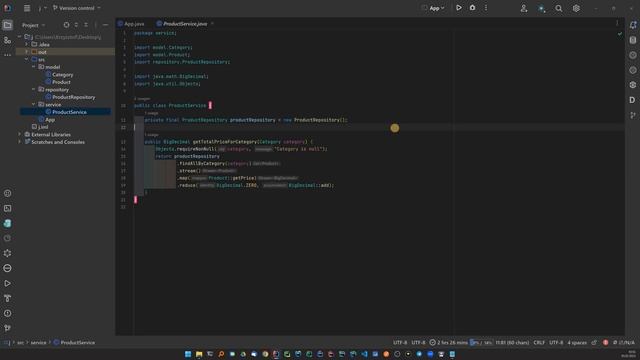Select ProductRepository in project tree
The width and height of the screenshot is (640, 360).
[x=70, y=97]
